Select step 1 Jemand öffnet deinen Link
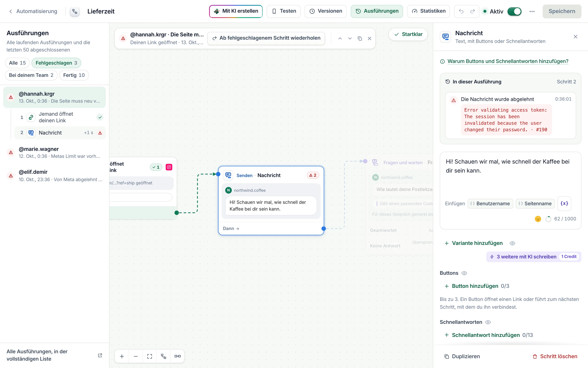This screenshot has height=368, width=588. 60,117
